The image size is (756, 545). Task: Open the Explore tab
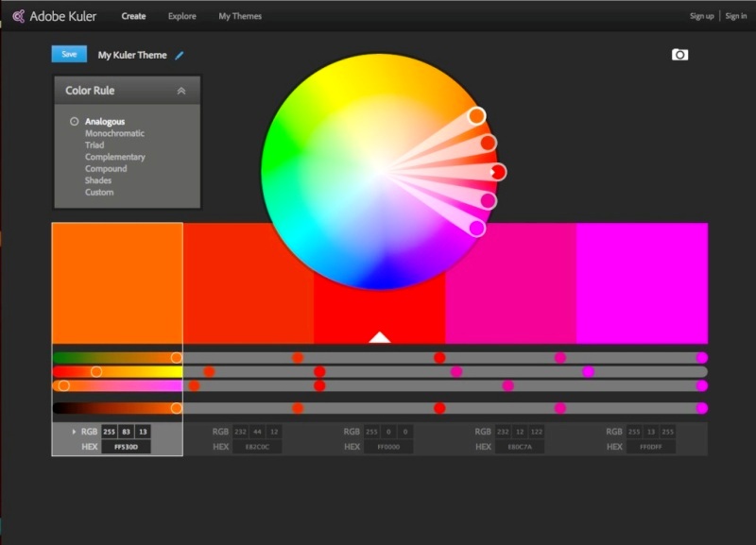[x=181, y=16]
